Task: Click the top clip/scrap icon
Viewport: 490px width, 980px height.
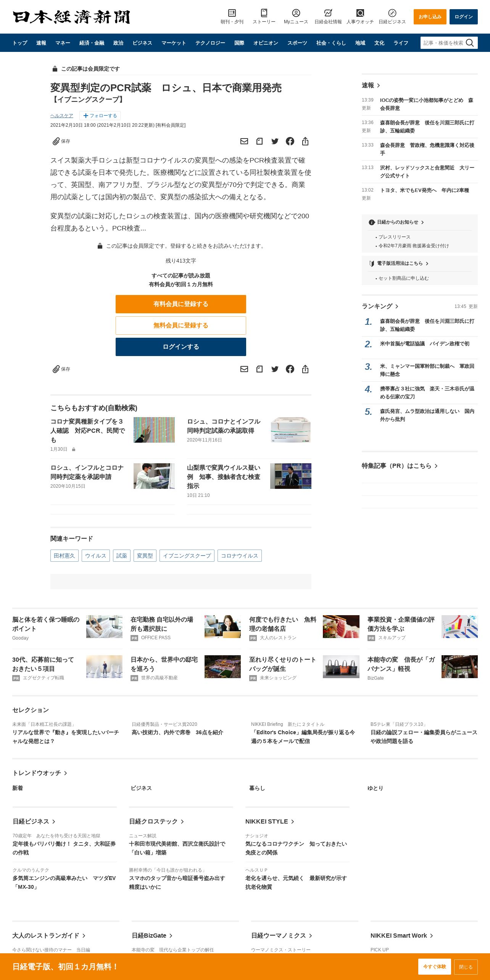Action: click(260, 141)
